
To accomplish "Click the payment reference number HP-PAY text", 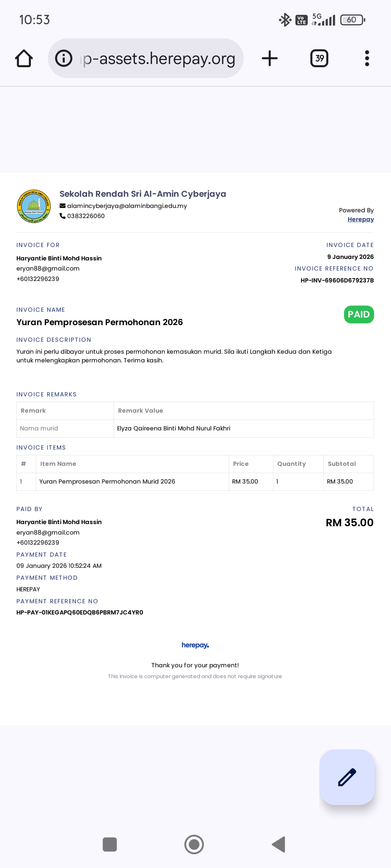I will tap(80, 612).
